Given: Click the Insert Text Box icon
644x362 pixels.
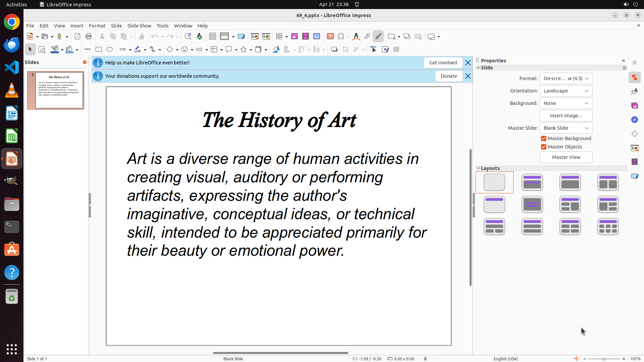Looking at the screenshot, I should pyautogui.click(x=330, y=37).
